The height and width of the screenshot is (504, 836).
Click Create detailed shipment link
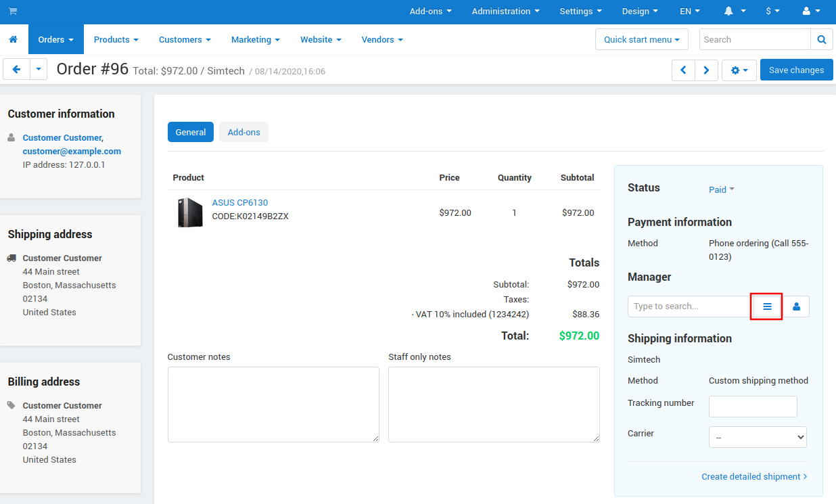pos(755,477)
